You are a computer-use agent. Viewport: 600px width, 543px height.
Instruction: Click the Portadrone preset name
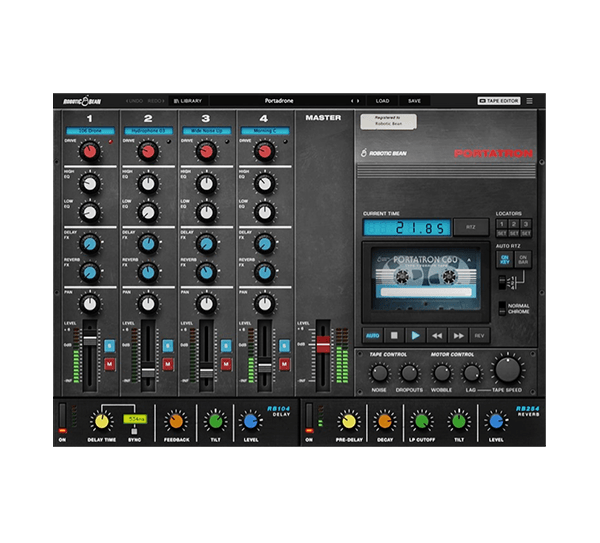[x=279, y=101]
